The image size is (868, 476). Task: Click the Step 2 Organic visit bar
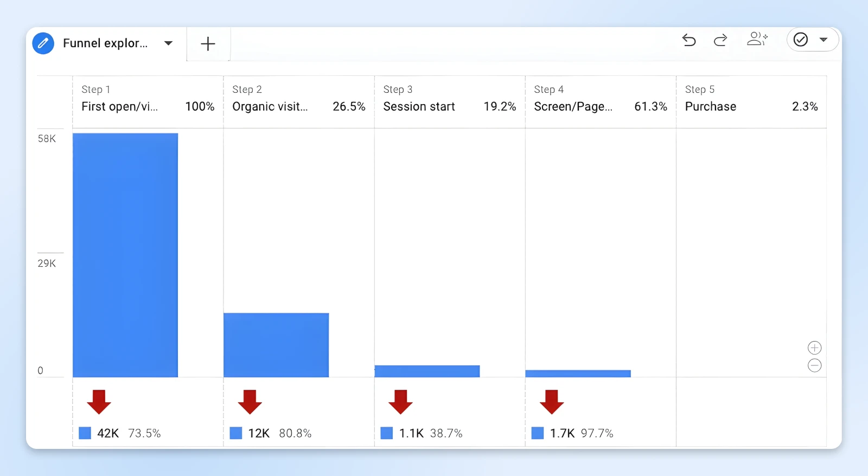click(x=276, y=345)
